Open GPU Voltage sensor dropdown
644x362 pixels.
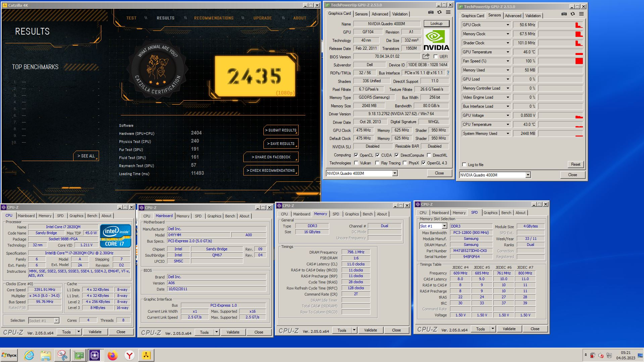click(x=508, y=115)
